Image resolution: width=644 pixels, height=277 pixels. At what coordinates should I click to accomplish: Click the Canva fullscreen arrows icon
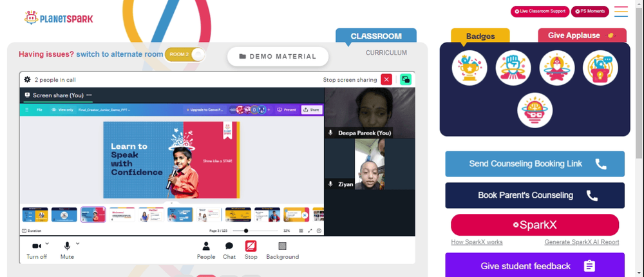click(310, 231)
